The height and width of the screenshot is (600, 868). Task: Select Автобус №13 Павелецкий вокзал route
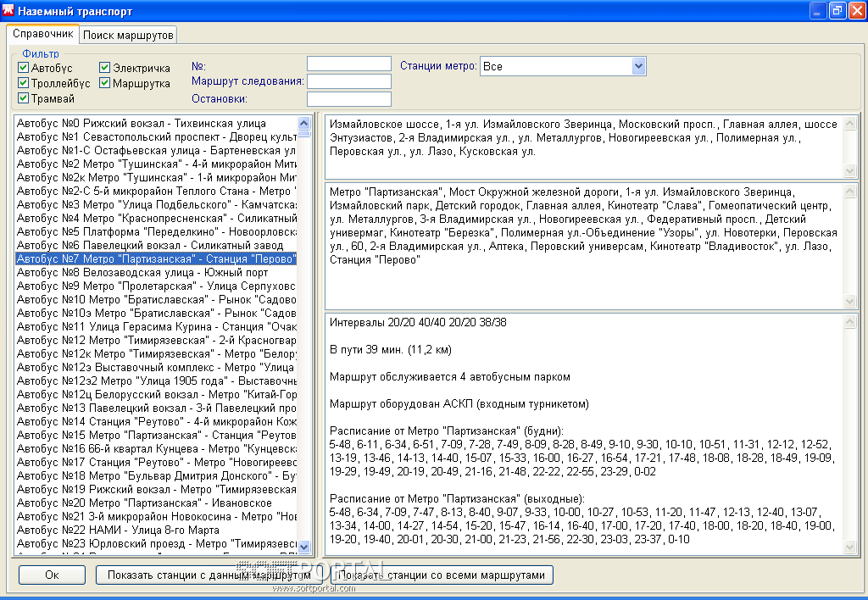[x=156, y=408]
